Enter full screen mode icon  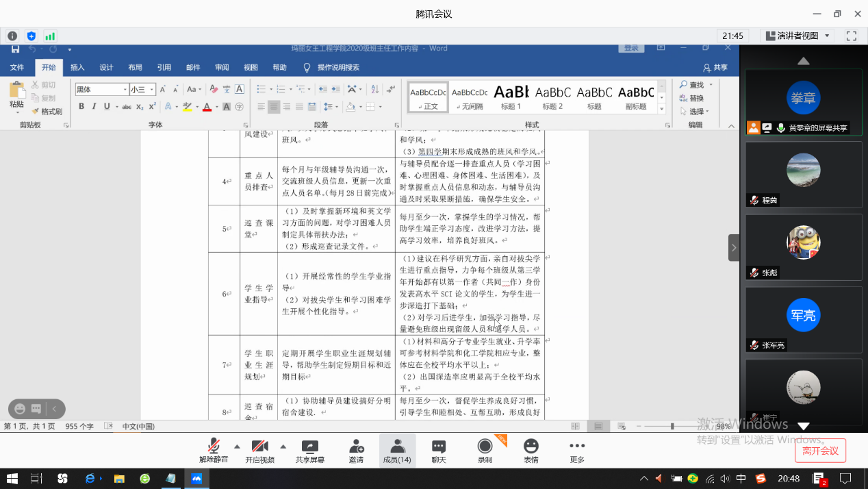point(852,36)
